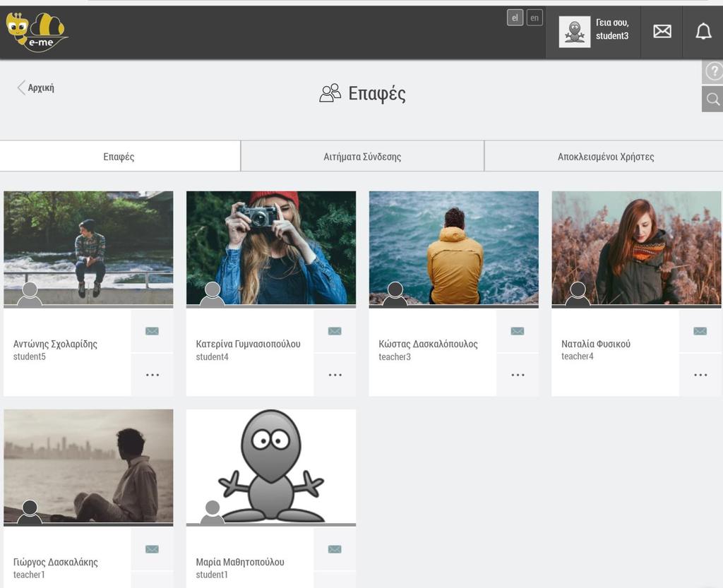Click user badge icon on teacher1 photo

click(30, 512)
